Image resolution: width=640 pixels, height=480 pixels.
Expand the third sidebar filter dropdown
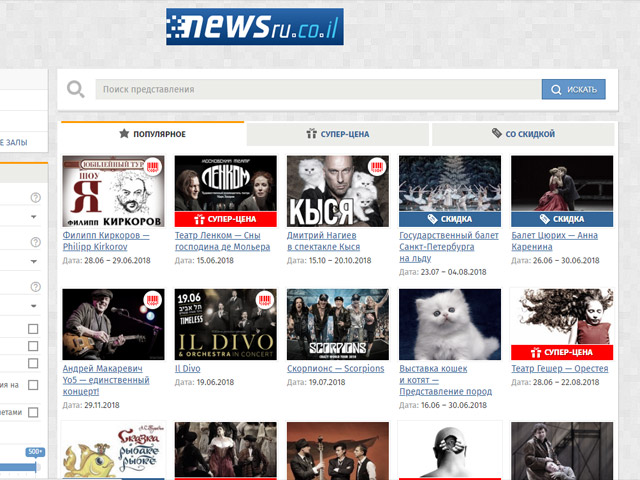pyautogui.click(x=34, y=306)
